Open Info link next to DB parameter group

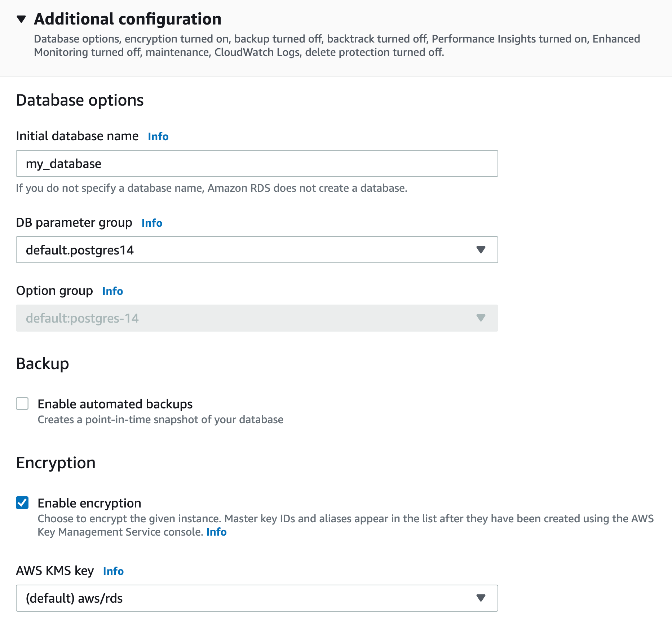click(152, 223)
